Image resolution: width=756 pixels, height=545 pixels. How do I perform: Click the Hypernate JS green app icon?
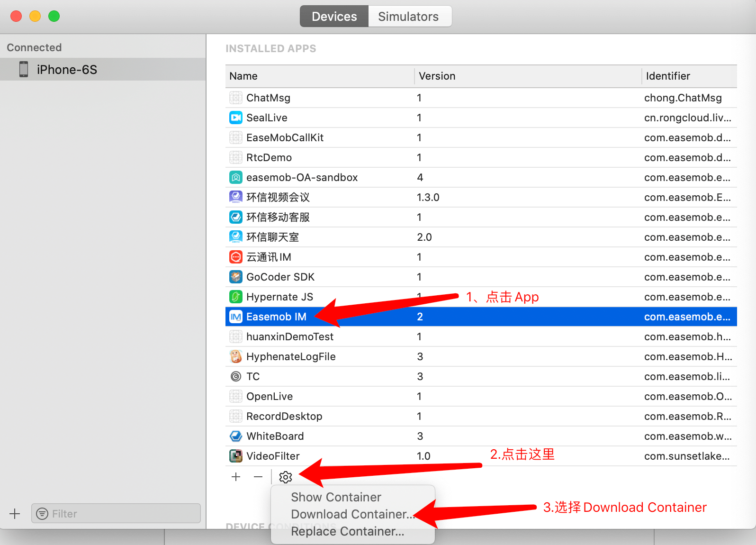coord(236,297)
